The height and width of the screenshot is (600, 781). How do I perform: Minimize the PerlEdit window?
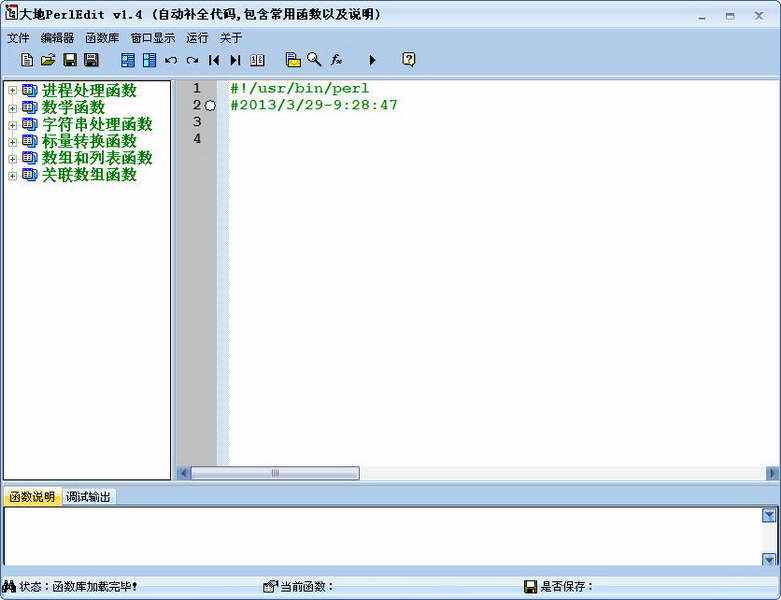[x=702, y=16]
